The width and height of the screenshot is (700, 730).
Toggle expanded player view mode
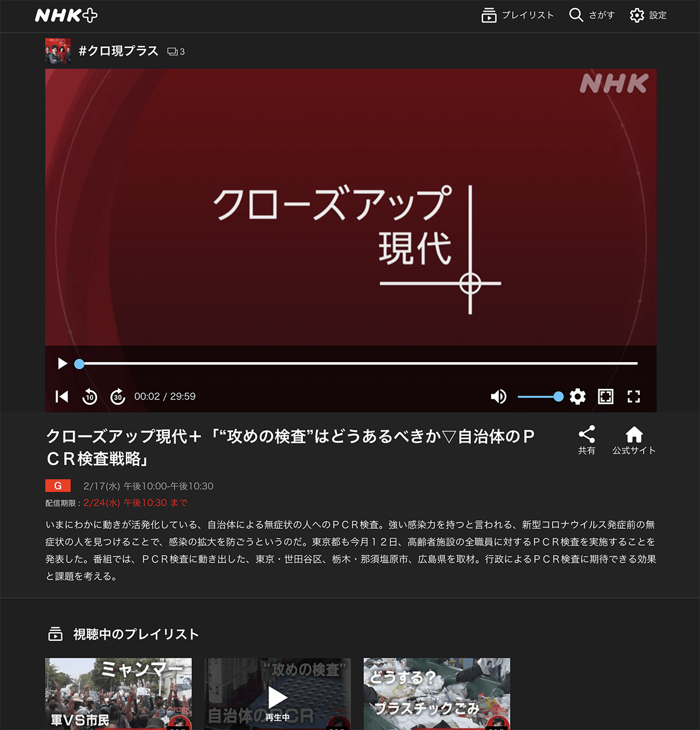(605, 396)
